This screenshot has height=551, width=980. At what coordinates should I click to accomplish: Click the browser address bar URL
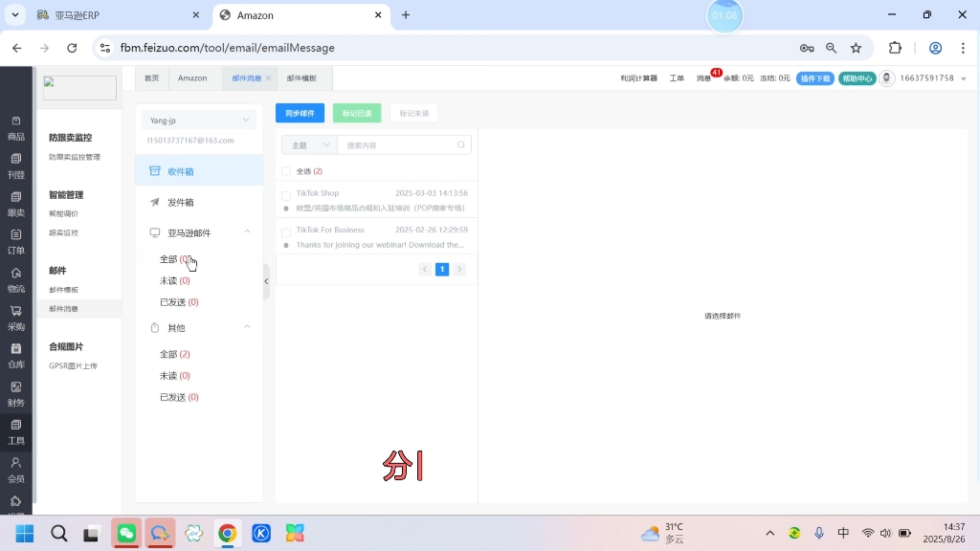[x=228, y=48]
